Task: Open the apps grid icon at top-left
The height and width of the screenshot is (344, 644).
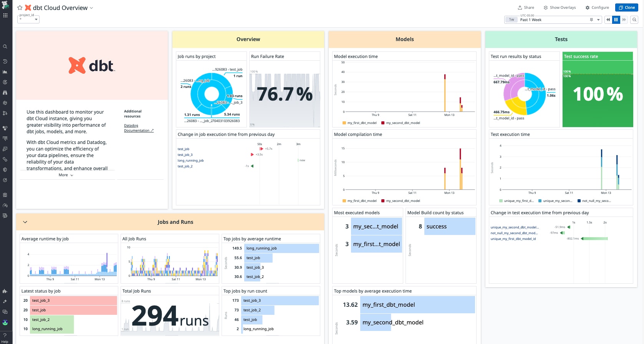Action: pyautogui.click(x=5, y=15)
